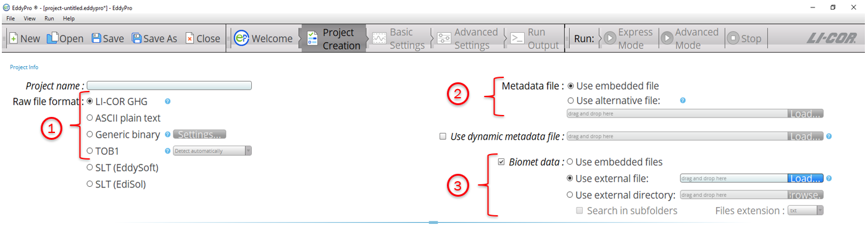
Task: Close the project using Close icon
Action: (190, 38)
